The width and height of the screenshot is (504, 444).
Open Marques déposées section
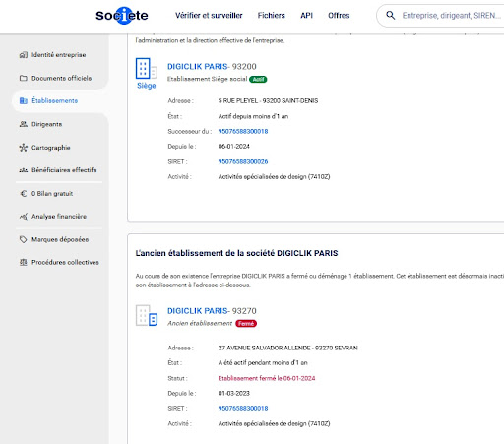point(60,239)
